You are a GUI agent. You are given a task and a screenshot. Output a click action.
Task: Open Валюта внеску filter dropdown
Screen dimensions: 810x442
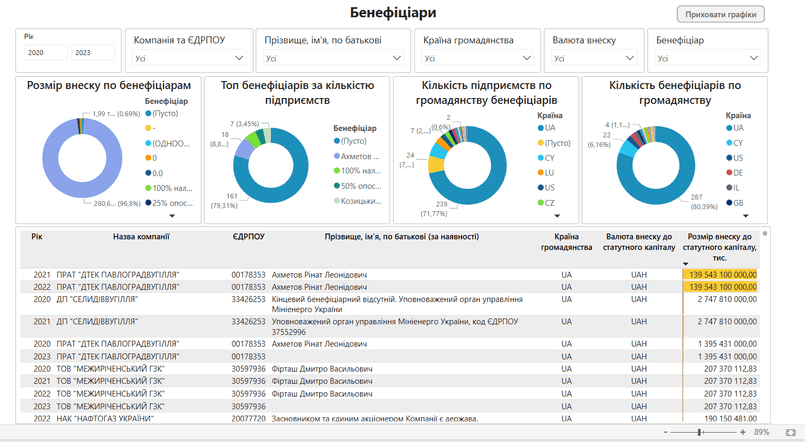[595, 59]
